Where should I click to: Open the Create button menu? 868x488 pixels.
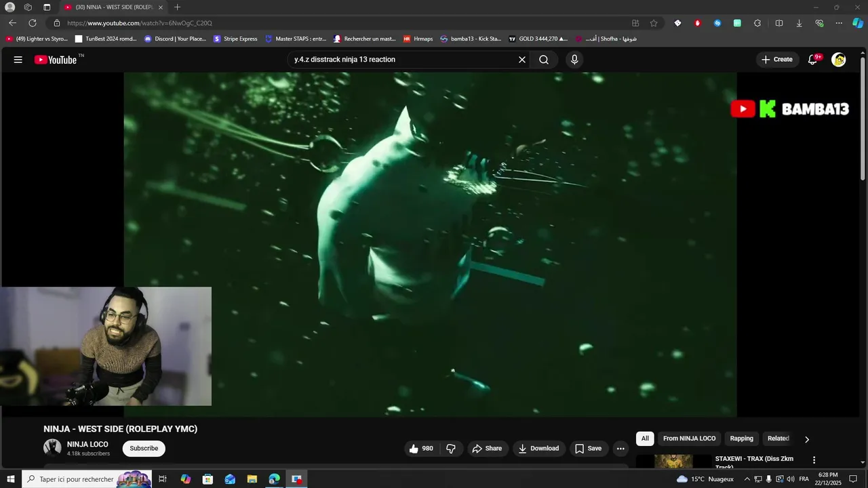[x=776, y=60]
